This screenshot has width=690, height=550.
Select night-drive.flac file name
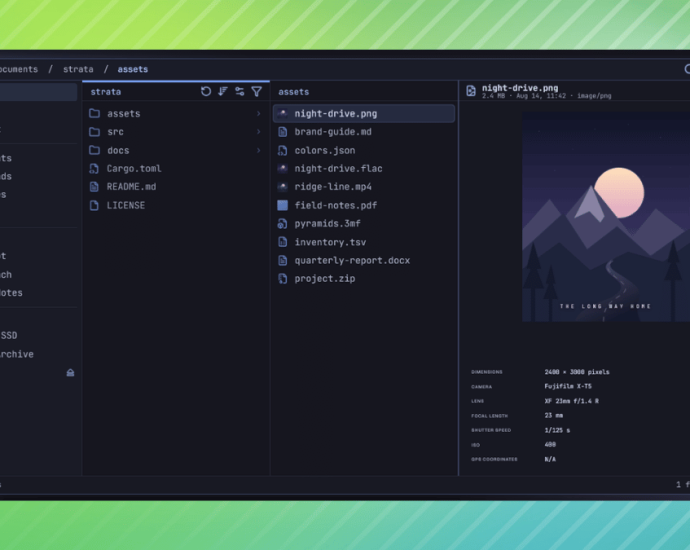click(338, 169)
